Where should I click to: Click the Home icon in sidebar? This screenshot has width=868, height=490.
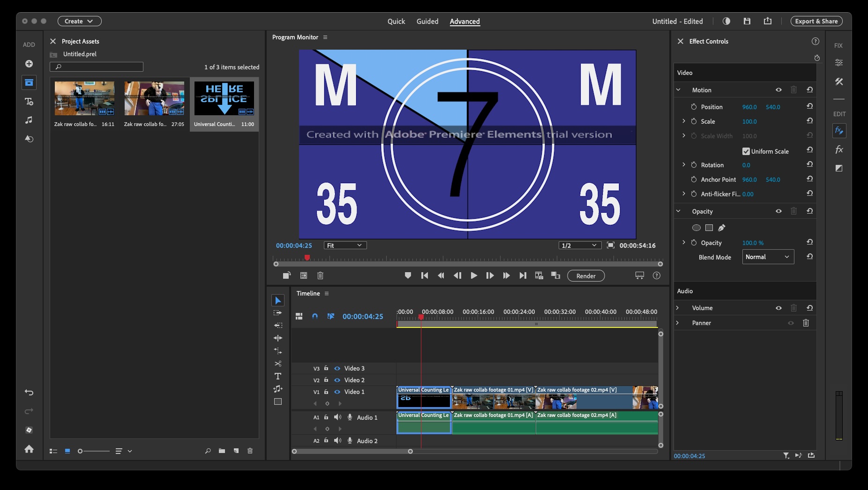tap(29, 449)
